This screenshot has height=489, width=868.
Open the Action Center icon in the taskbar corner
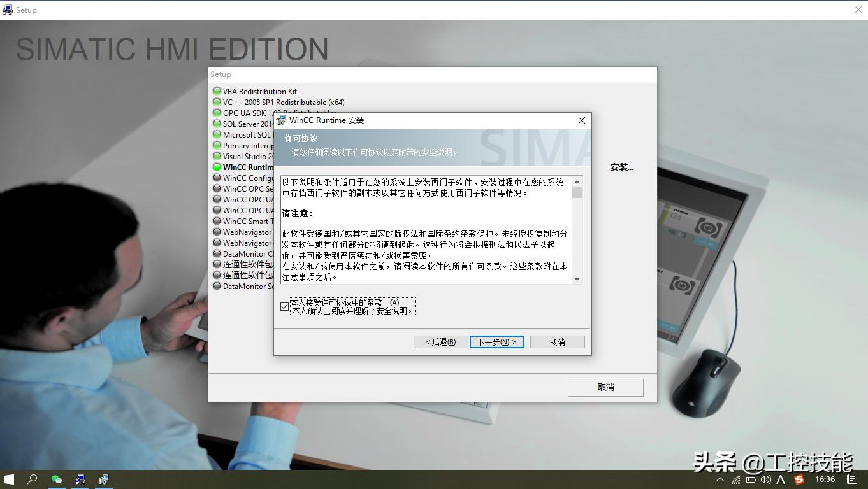tap(853, 479)
